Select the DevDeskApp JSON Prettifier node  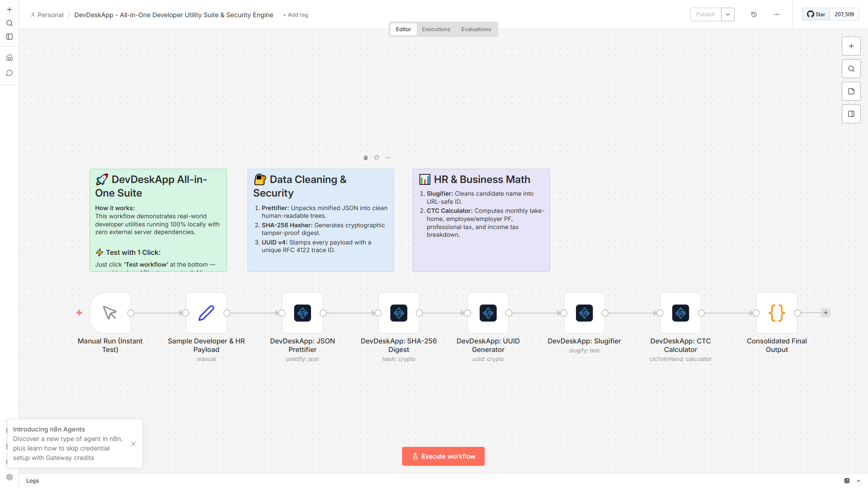303,313
